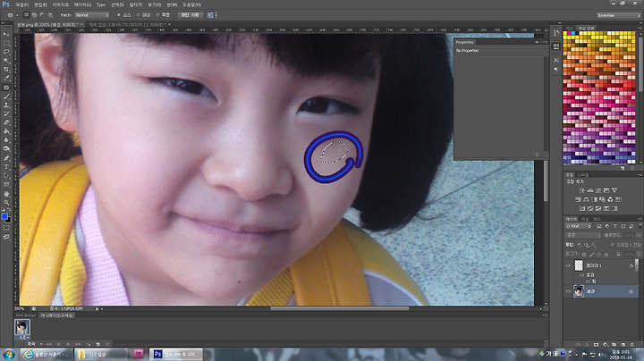This screenshot has height=361, width=644.
Task: Click New selection mode icon
Action: (26, 15)
